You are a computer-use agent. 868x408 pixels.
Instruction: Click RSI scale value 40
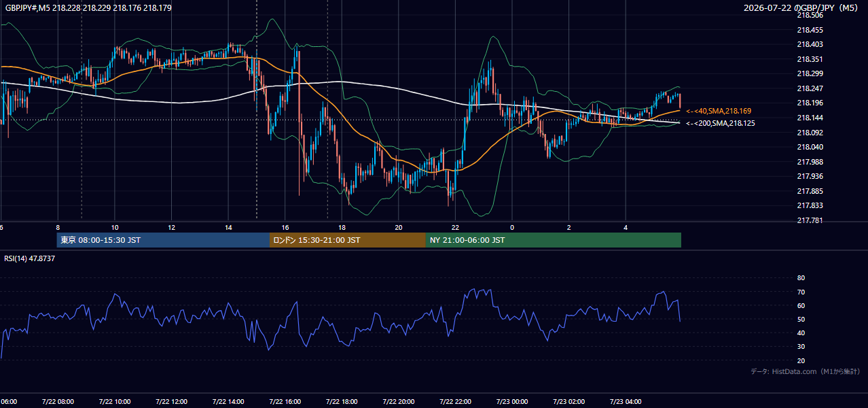[x=801, y=333]
